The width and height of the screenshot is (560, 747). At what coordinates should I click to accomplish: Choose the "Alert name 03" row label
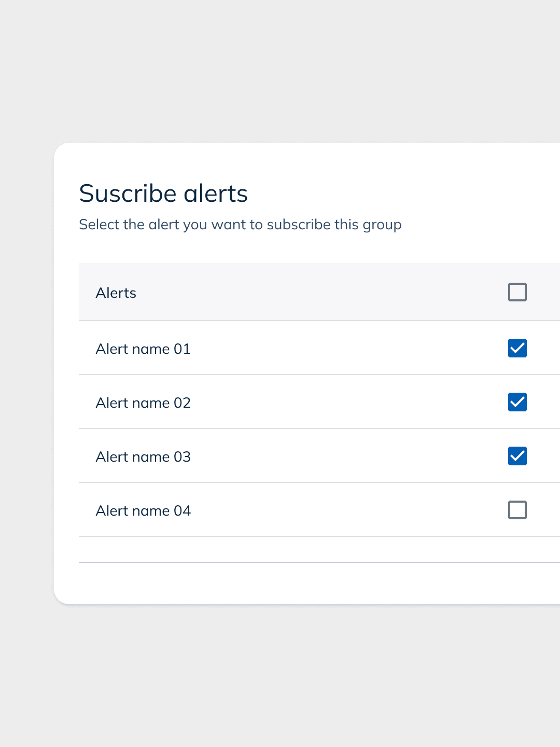(x=143, y=457)
